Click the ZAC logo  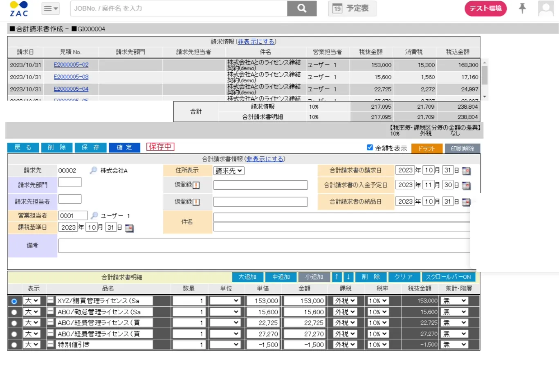click(19, 9)
